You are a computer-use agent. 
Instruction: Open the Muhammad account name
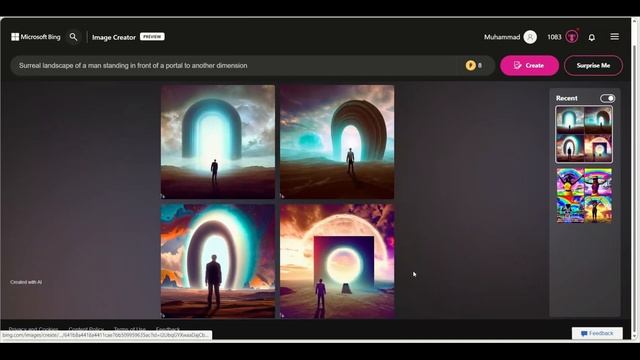[502, 37]
